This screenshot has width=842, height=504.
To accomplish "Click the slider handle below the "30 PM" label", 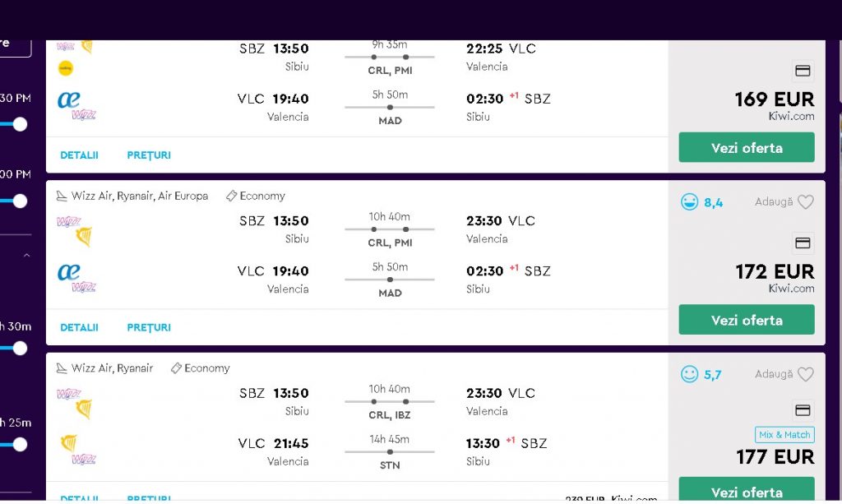I will 20,124.
